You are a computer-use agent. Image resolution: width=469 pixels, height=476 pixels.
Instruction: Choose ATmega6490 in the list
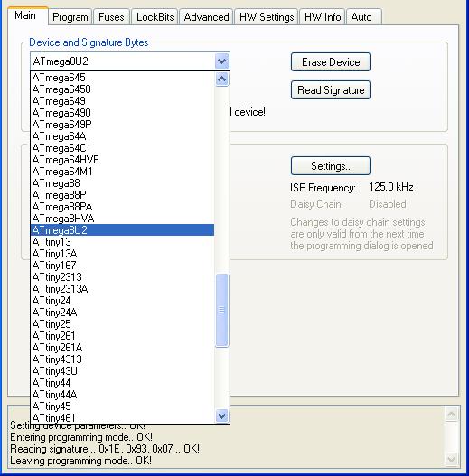(x=122, y=113)
